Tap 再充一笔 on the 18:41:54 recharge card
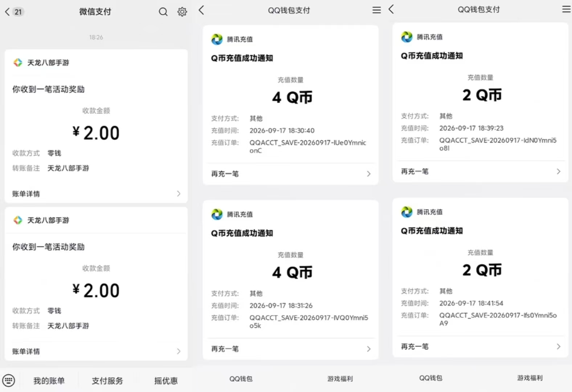Viewport: 572px width, 392px height. pos(480,346)
